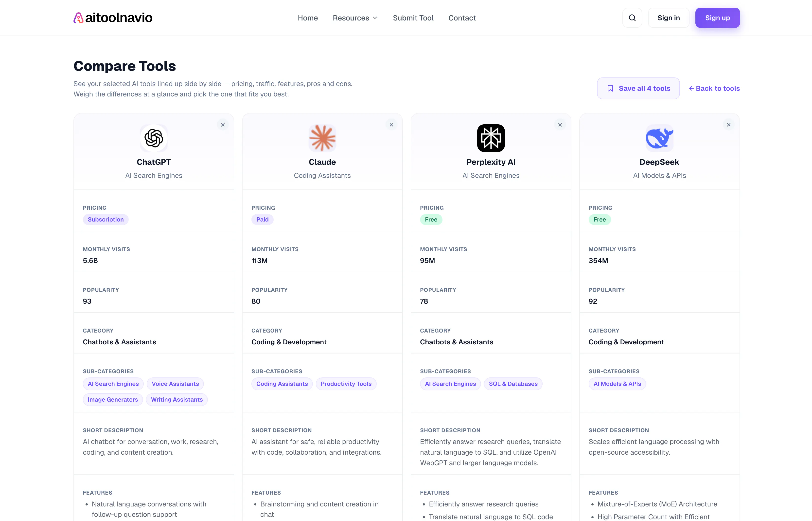Open the AI Models & APIs sub-category tag

point(617,384)
